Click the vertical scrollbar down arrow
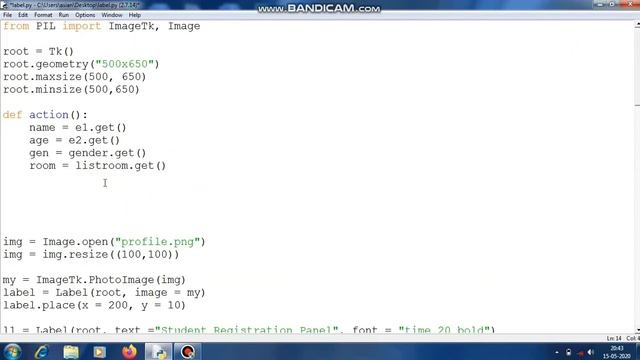This screenshot has width=640, height=360. click(637, 330)
